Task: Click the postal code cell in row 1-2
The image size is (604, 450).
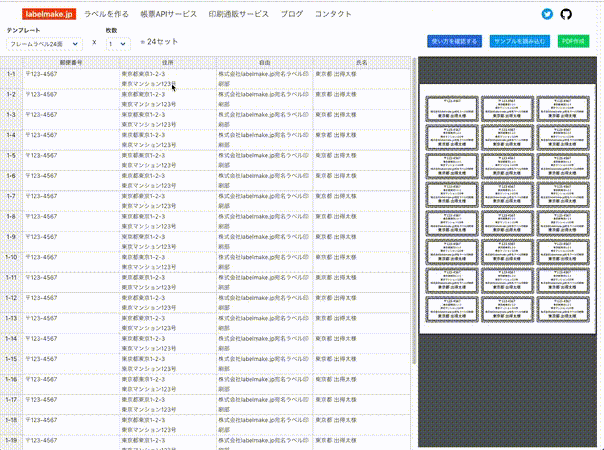Action: pos(71,99)
